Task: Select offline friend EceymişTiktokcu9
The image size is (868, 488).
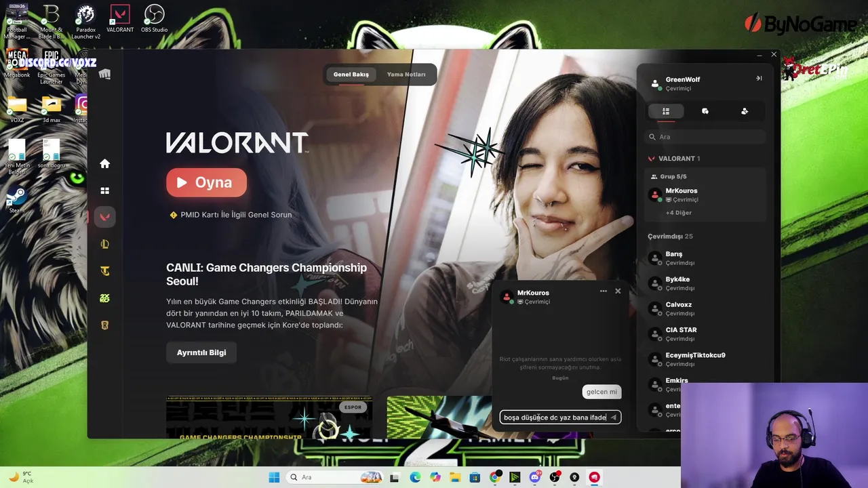Action: [x=705, y=359]
